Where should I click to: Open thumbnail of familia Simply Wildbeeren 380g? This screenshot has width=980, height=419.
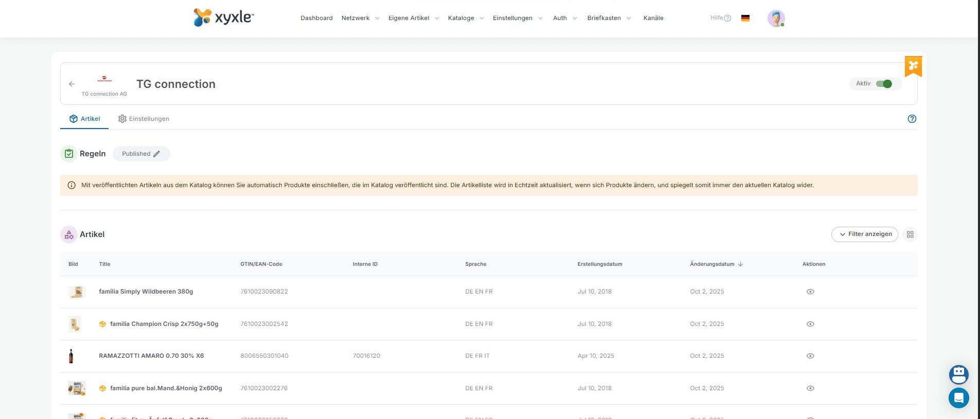coord(77,292)
